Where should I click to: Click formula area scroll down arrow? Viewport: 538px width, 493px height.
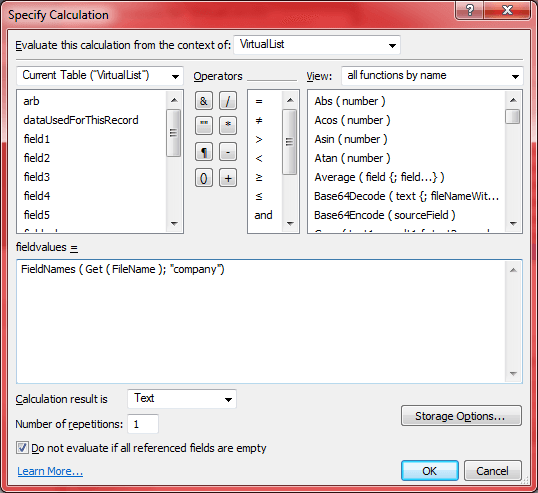[513, 373]
